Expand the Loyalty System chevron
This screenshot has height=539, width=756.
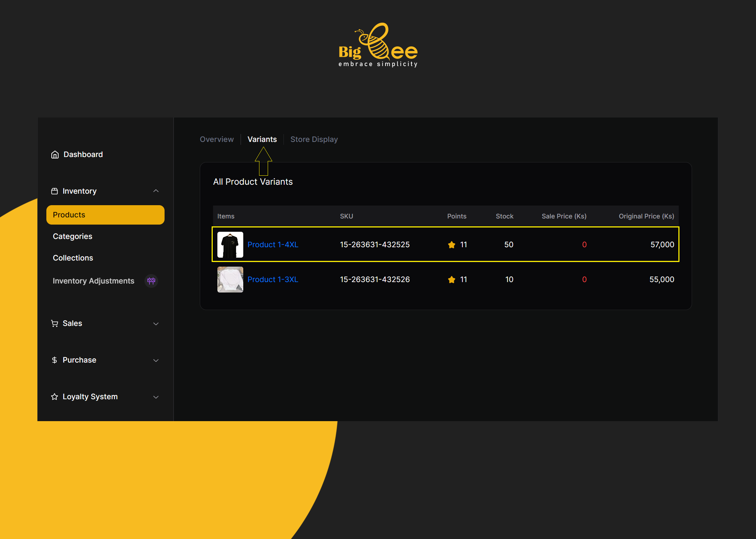[156, 397]
